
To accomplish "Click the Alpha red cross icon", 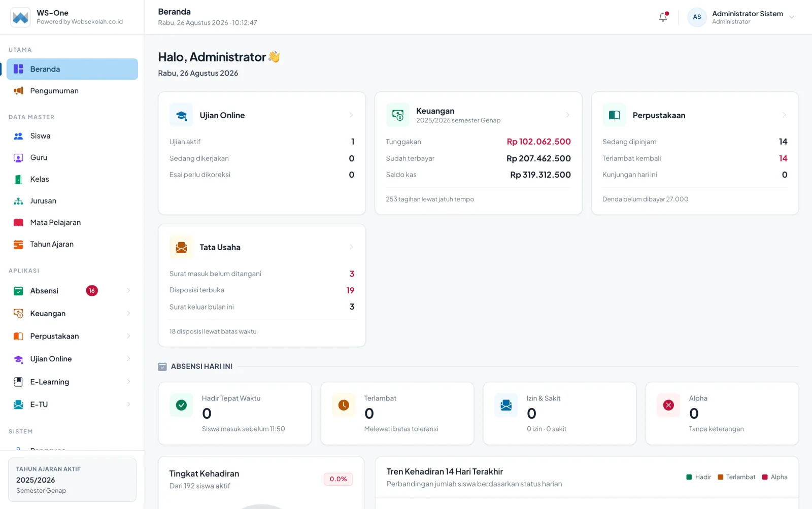I will point(668,405).
